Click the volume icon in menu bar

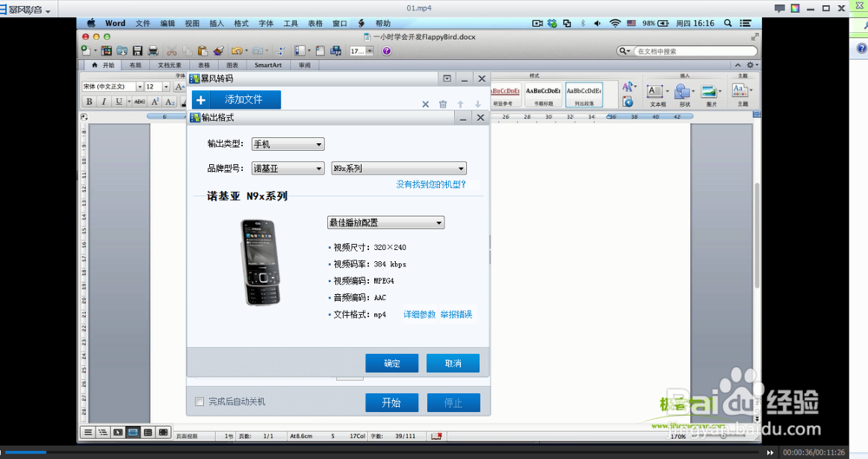click(x=597, y=23)
